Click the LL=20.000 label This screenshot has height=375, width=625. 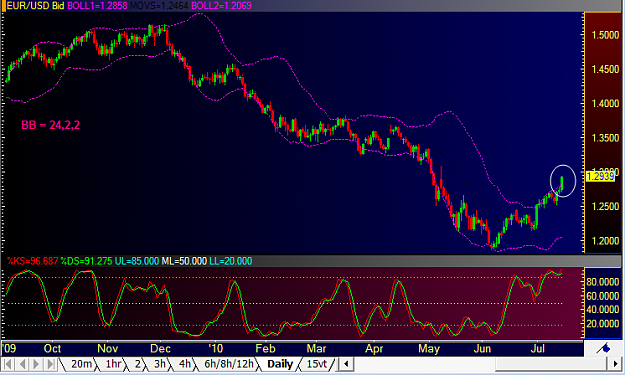click(230, 261)
